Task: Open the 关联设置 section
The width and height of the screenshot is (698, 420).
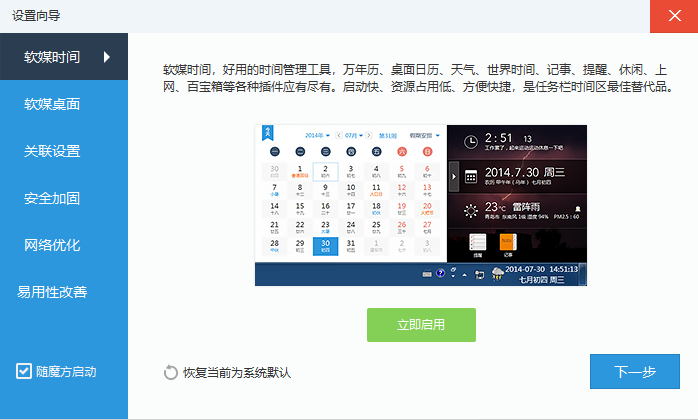Action: tap(64, 151)
